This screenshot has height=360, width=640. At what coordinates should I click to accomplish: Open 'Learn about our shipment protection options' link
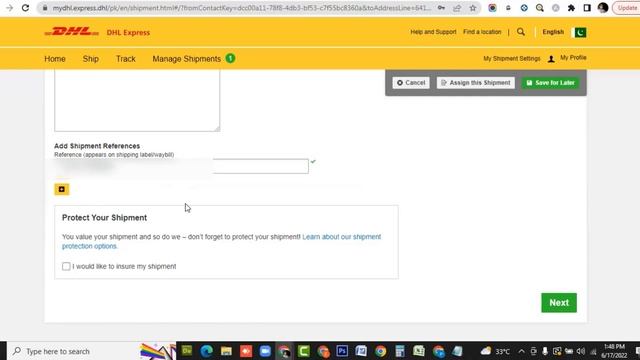pos(221,241)
